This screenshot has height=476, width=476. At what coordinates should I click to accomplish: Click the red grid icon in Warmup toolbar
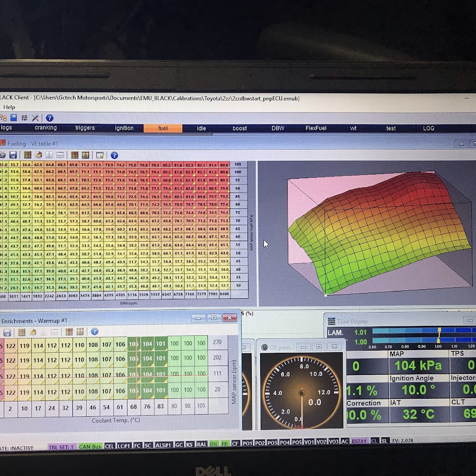(x=69, y=332)
